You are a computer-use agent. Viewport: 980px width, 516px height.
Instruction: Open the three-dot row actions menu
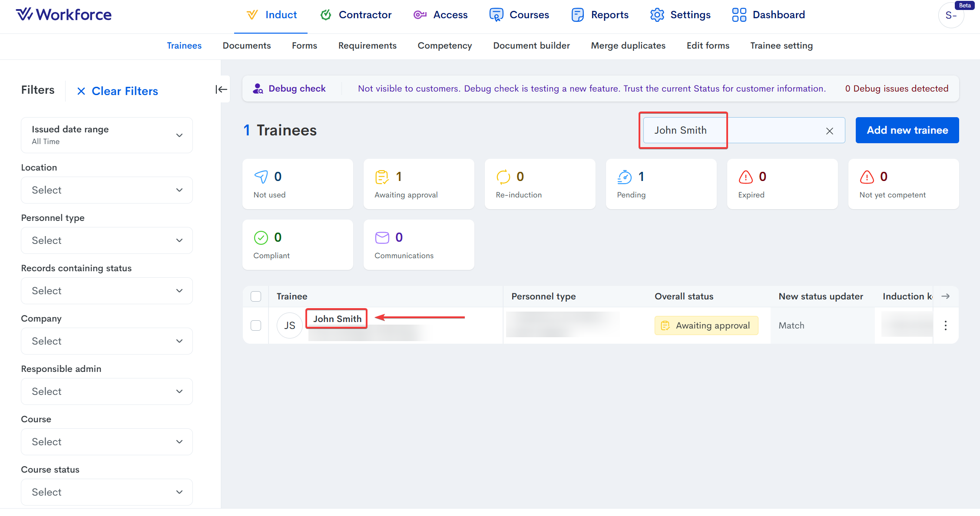(x=945, y=325)
